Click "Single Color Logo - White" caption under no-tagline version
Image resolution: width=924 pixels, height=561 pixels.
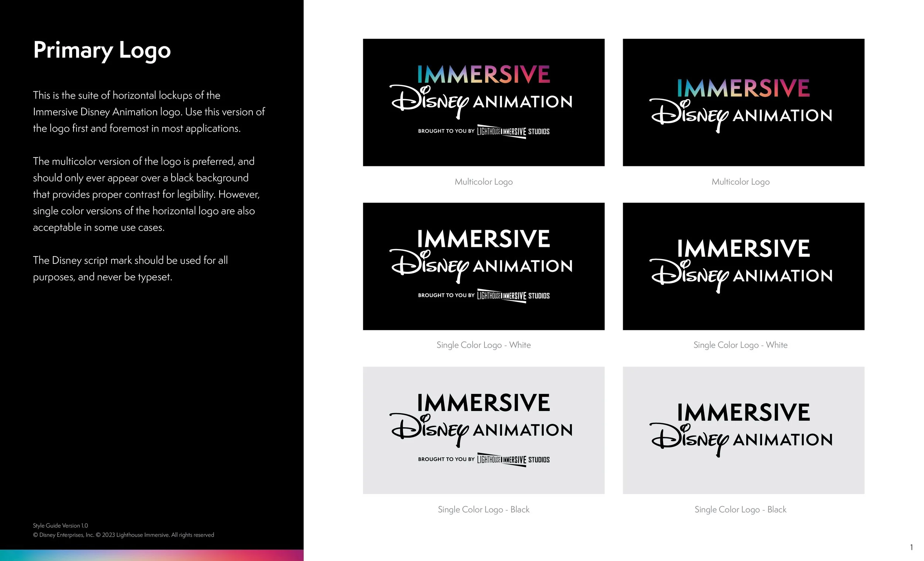(741, 345)
